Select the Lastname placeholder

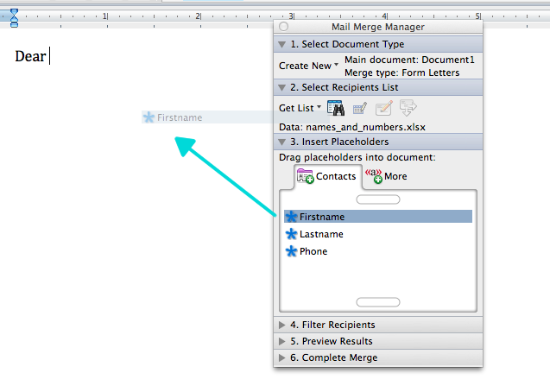tap(378, 234)
